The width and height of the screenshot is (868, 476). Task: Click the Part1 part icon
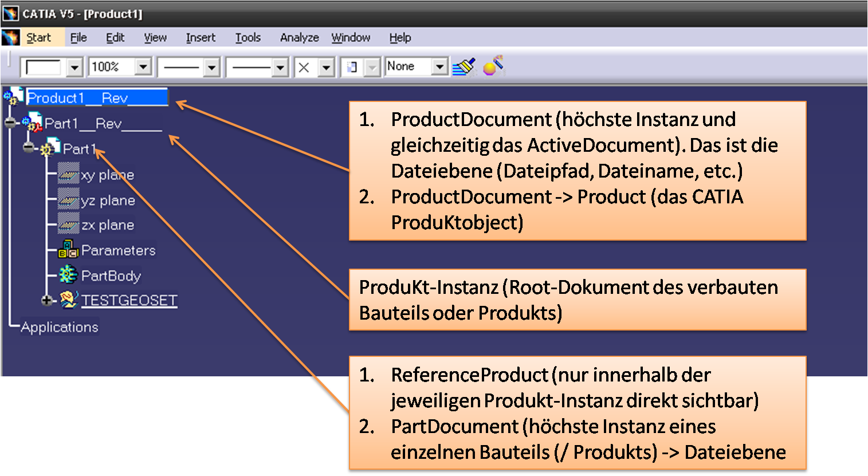click(x=50, y=148)
